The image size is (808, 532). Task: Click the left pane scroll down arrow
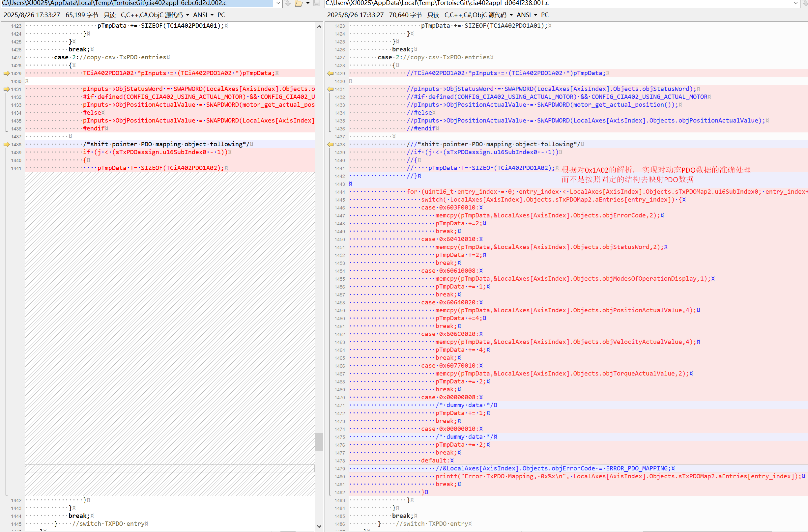coord(319,526)
